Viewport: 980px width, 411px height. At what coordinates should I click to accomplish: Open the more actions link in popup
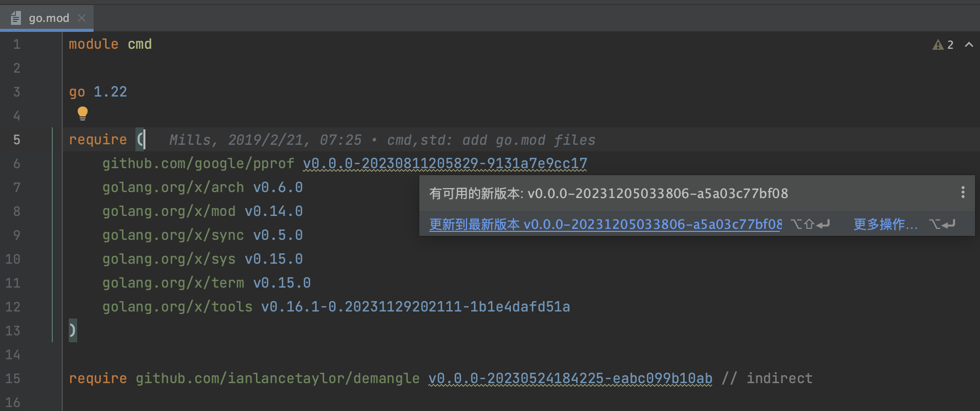[x=885, y=224]
